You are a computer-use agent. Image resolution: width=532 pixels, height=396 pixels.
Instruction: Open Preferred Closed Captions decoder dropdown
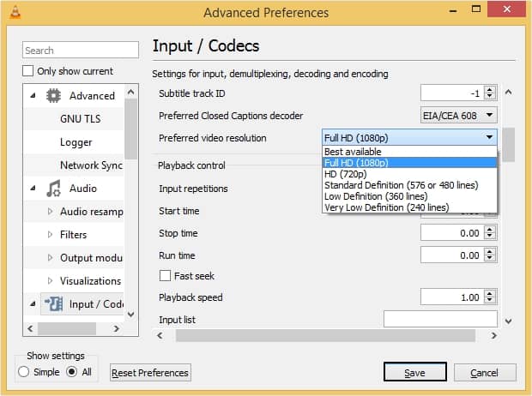(x=459, y=115)
